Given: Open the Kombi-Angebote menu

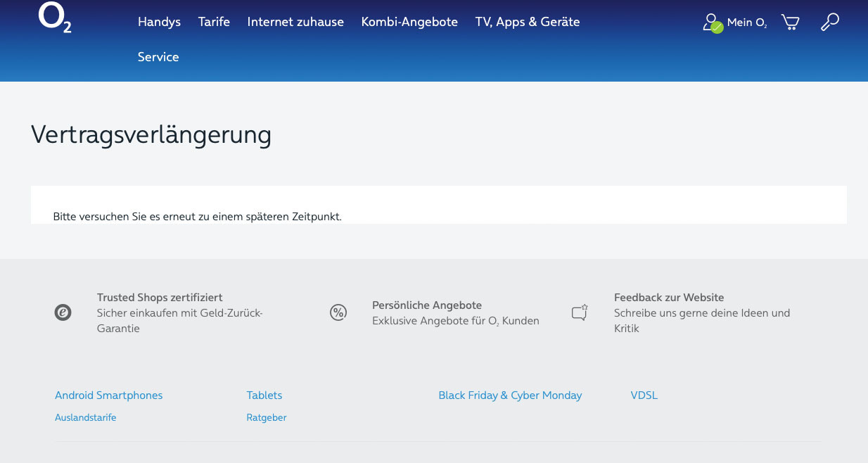Looking at the screenshot, I should (x=409, y=22).
